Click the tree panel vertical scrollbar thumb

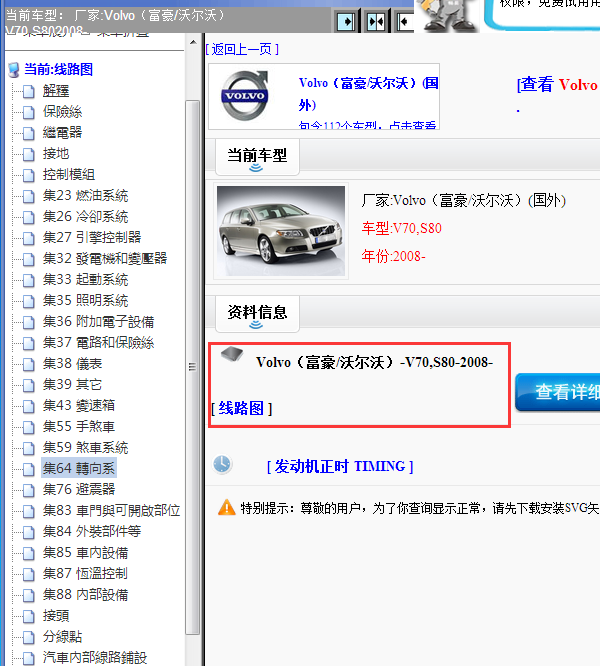(x=193, y=367)
